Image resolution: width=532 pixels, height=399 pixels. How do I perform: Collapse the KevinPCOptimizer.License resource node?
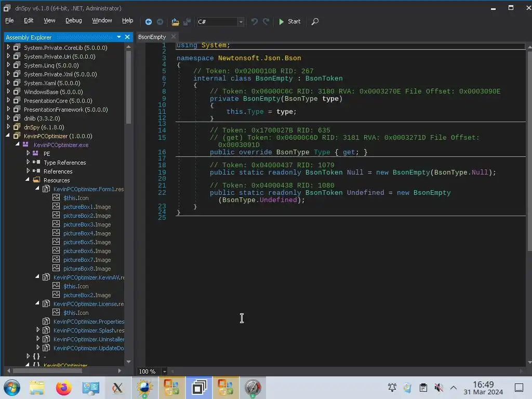click(37, 303)
